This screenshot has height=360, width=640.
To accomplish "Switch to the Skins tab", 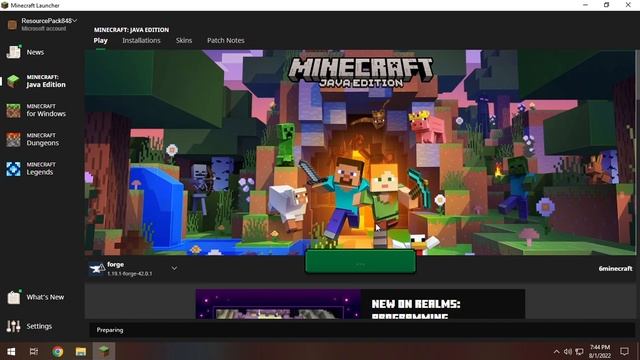I will (184, 40).
